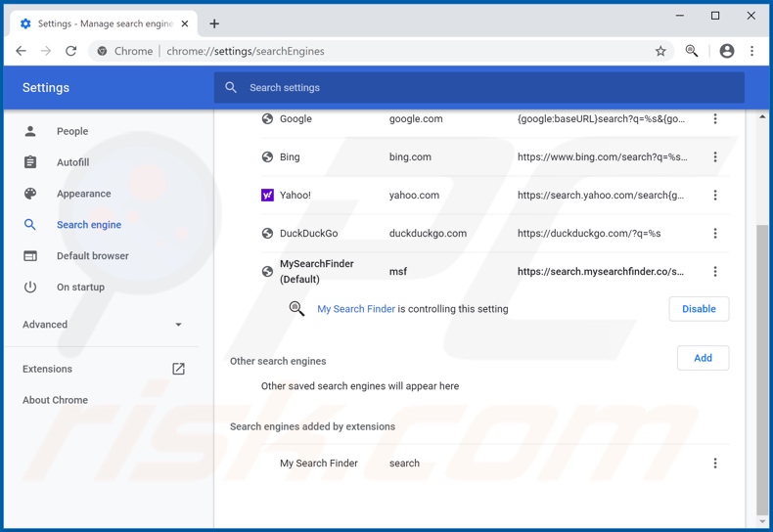
Task: Open more actions for MySearchFinder default engine
Action: [715, 272]
